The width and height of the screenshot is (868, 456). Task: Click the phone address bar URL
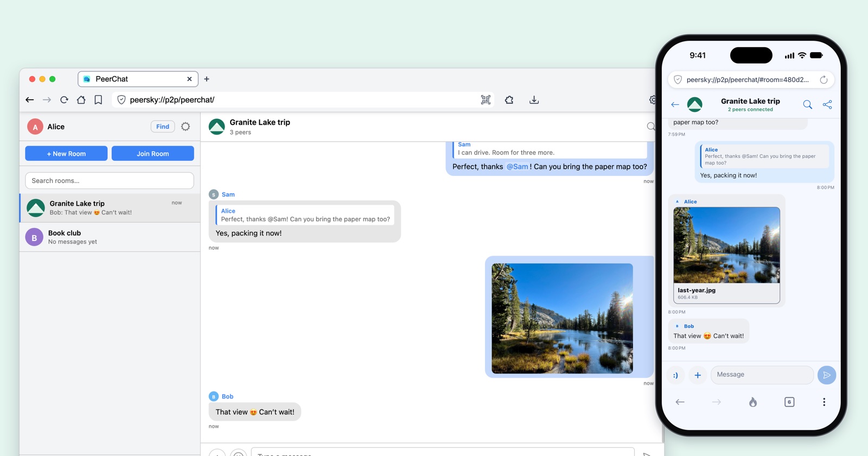(x=748, y=80)
